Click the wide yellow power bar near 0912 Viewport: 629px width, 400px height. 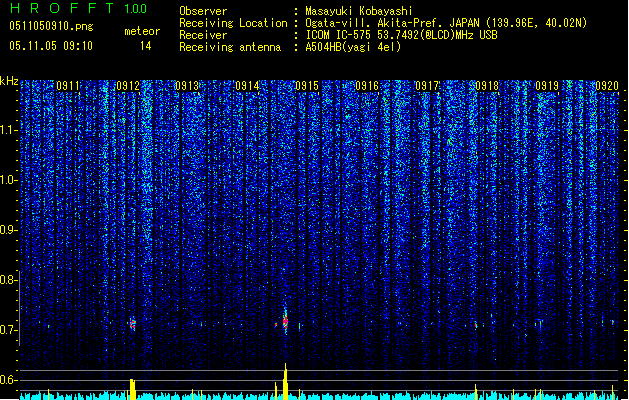pos(132,389)
